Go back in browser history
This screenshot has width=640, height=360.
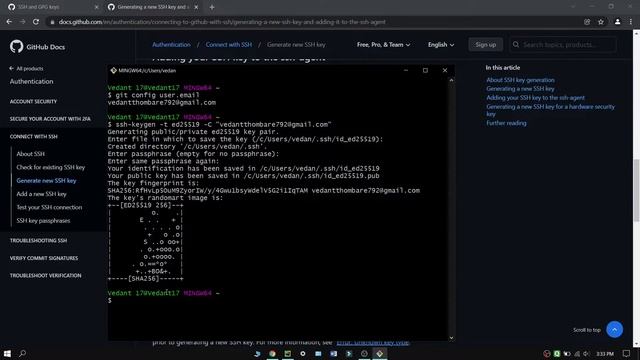pos(9,22)
